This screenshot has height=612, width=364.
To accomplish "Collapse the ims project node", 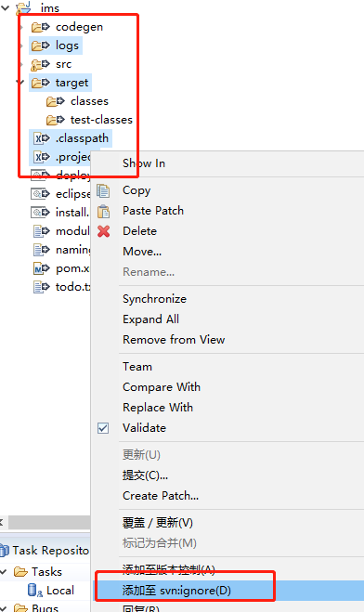I will pyautogui.click(x=6, y=7).
